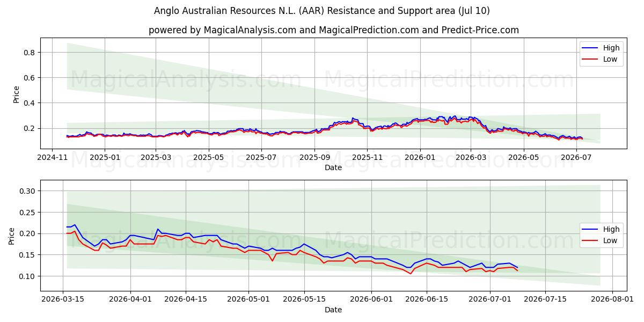This screenshot has height=322, width=644.
Task: Click the top chart 'Date' axis label
Action: 333,168
